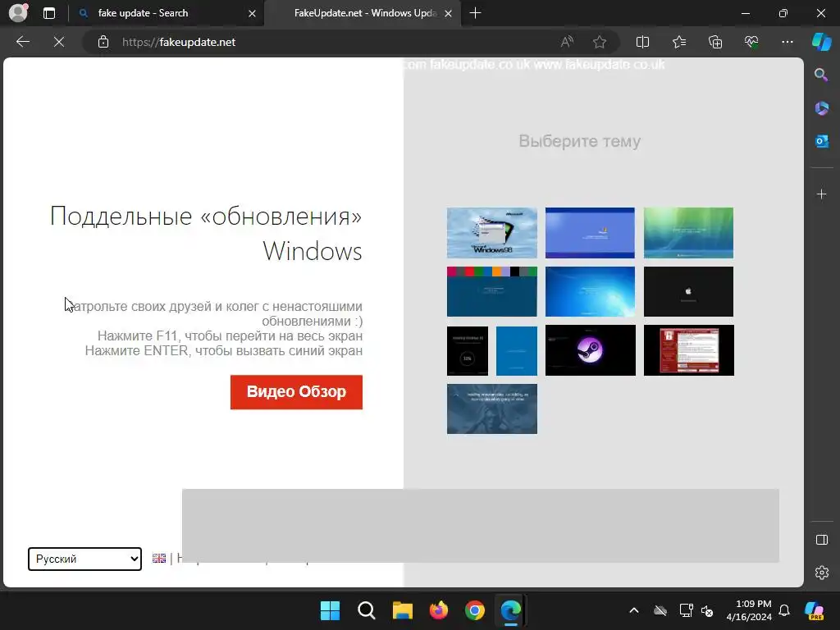Viewport: 840px width, 630px height.
Task: Add a sidebar app with plus
Action: tap(821, 194)
